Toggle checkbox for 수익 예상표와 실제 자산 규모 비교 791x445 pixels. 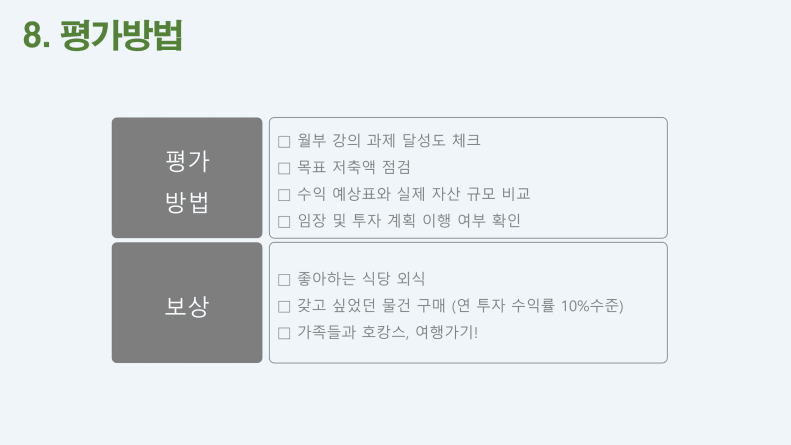pyautogui.click(x=284, y=195)
